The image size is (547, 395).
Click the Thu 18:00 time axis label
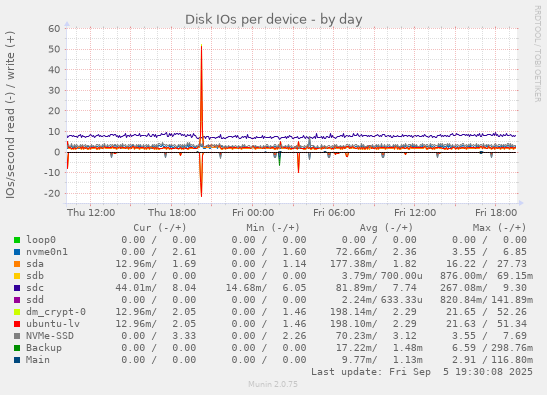tap(172, 213)
